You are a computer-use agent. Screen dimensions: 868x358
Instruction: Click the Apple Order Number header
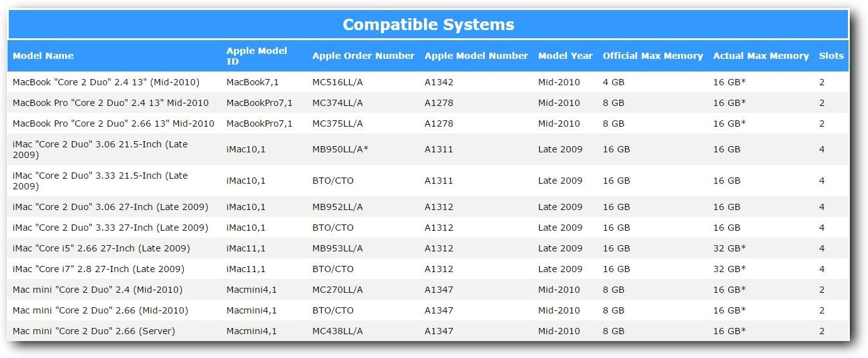[363, 56]
